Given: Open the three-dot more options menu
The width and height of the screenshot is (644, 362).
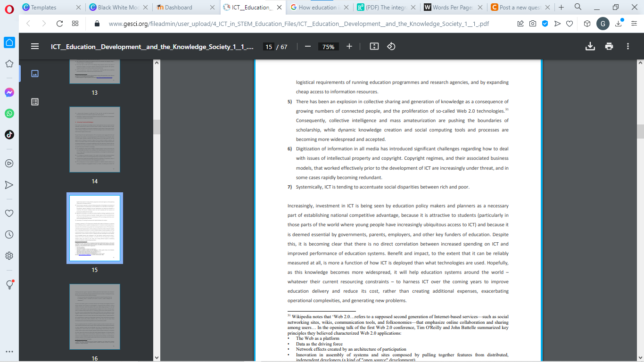Looking at the screenshot, I should [627, 46].
